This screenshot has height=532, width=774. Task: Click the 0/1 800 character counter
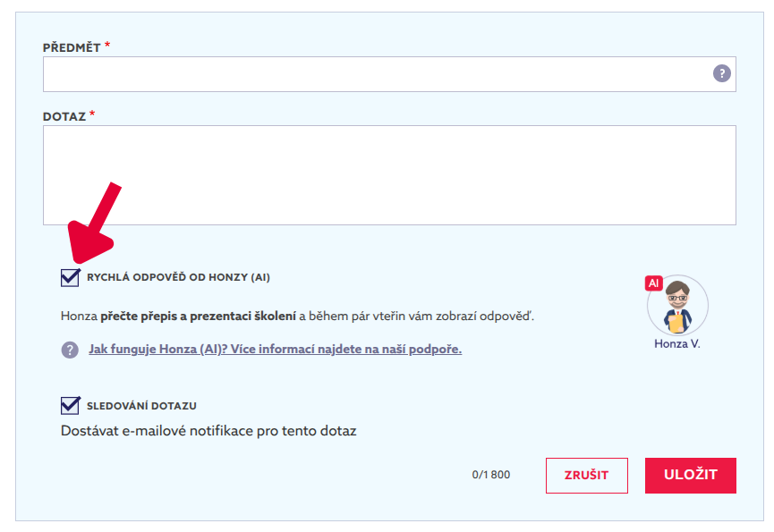(x=491, y=475)
